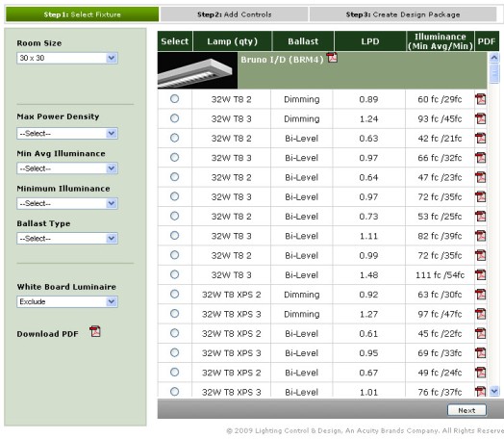This screenshot has width=504, height=439.
Task: Click scrollbar down arrow of fixture list
Action: (494, 391)
